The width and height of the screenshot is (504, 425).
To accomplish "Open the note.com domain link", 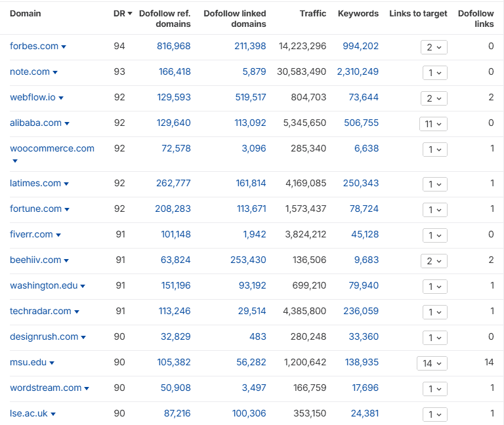I will point(30,71).
